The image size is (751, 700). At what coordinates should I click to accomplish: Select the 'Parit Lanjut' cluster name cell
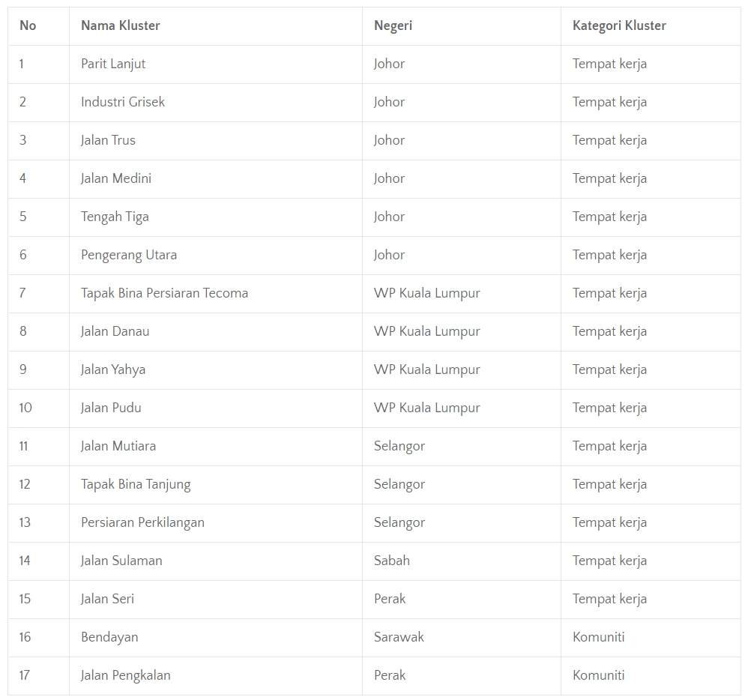coord(113,64)
